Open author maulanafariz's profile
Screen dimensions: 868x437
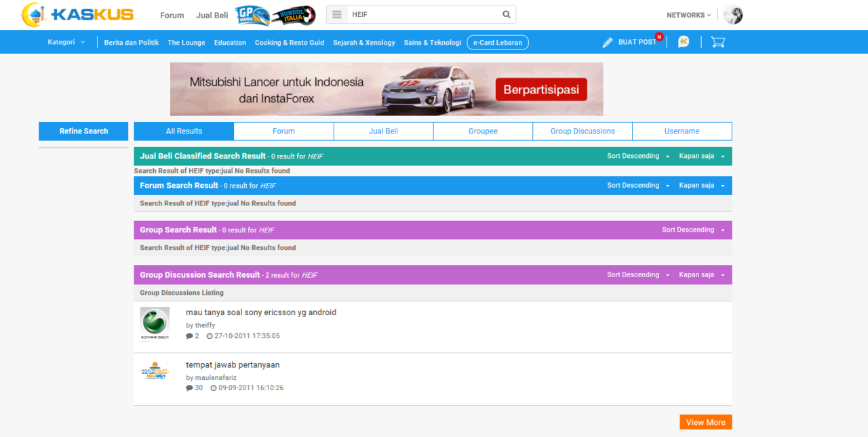(216, 377)
